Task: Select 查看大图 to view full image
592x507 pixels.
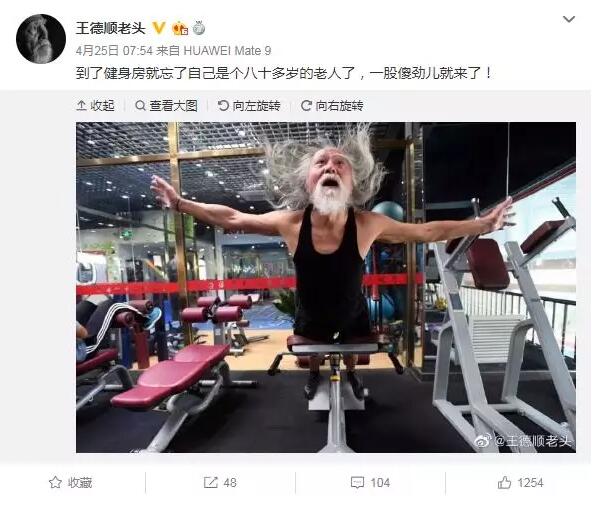Action: coord(166,106)
